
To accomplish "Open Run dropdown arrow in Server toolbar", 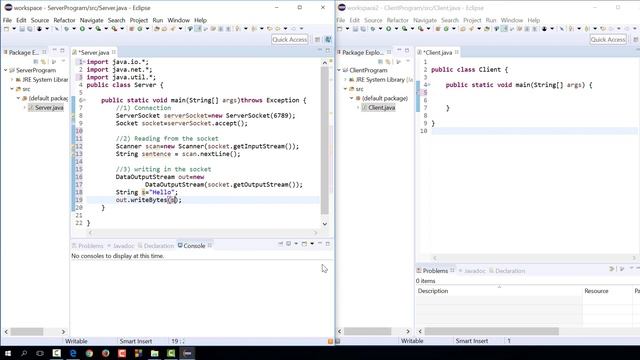I will coord(89,29).
